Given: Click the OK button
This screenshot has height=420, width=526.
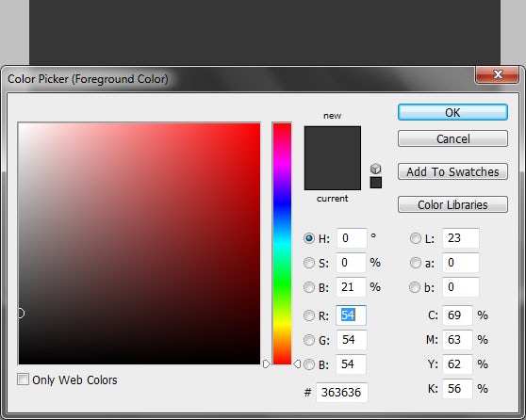Looking at the screenshot, I should click(452, 112).
